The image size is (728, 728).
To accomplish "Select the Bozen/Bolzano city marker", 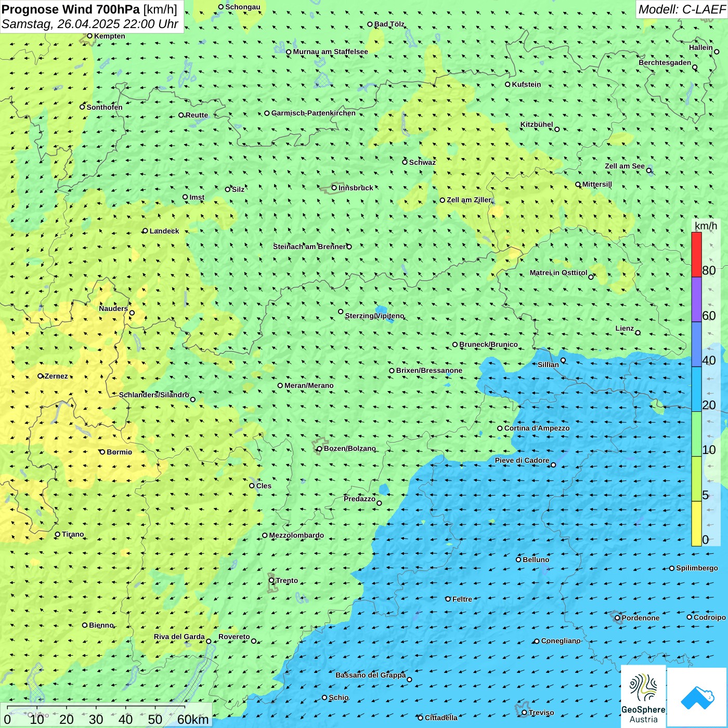I will 320,449.
